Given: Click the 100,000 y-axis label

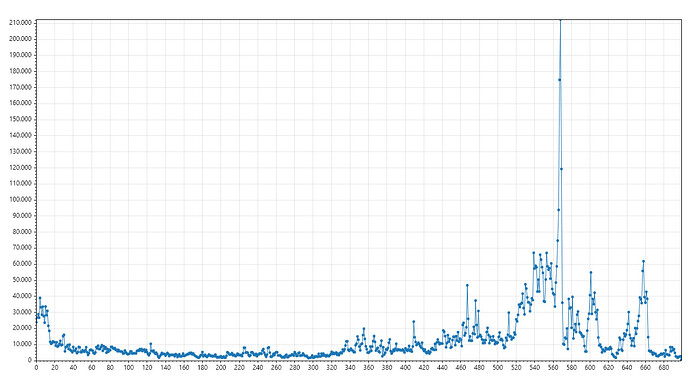Looking at the screenshot, I should 20,199.
